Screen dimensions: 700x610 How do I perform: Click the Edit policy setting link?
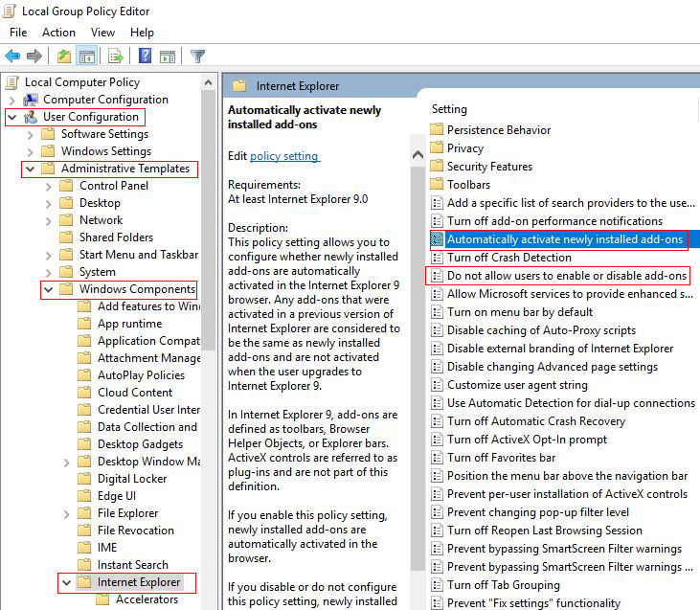point(284,156)
